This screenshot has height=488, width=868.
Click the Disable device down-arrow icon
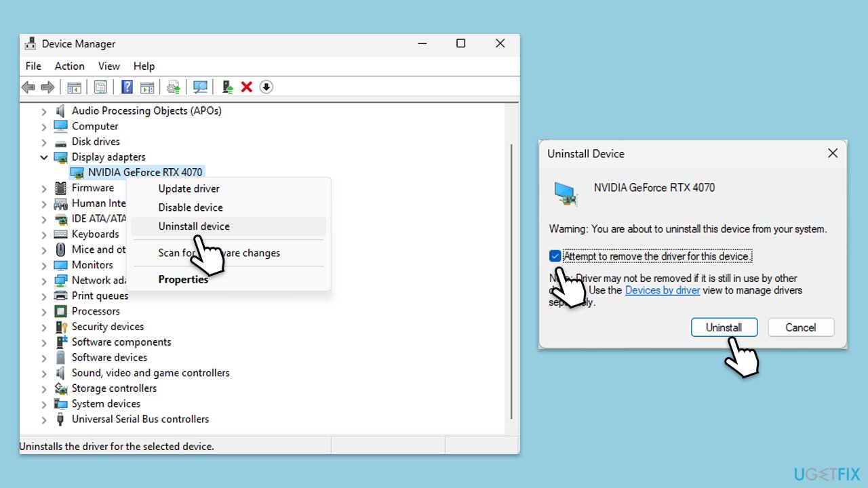tap(267, 87)
